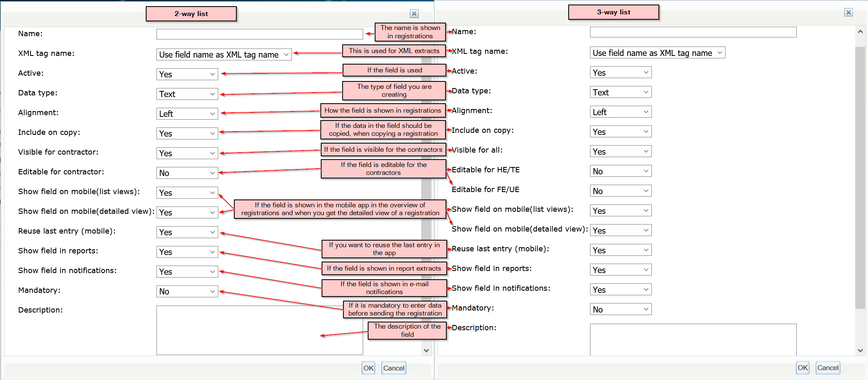868x380 pixels.
Task: Open Editable for contractor dropdown
Action: point(187,173)
